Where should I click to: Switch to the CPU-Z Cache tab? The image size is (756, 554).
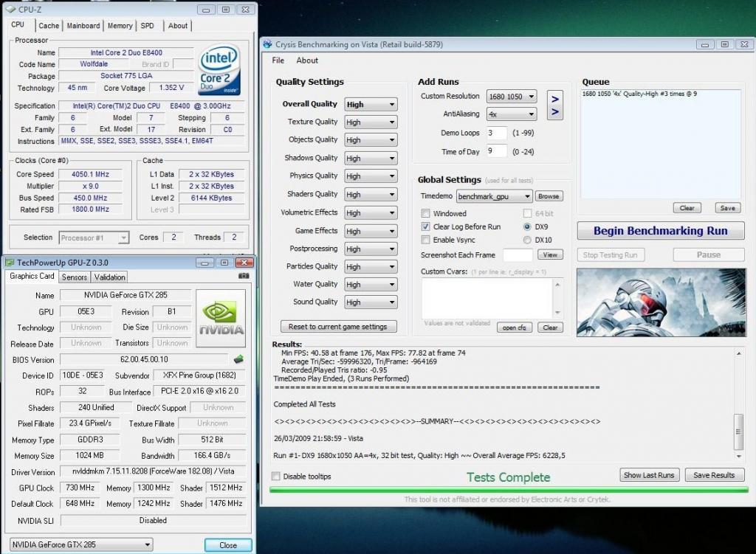49,26
